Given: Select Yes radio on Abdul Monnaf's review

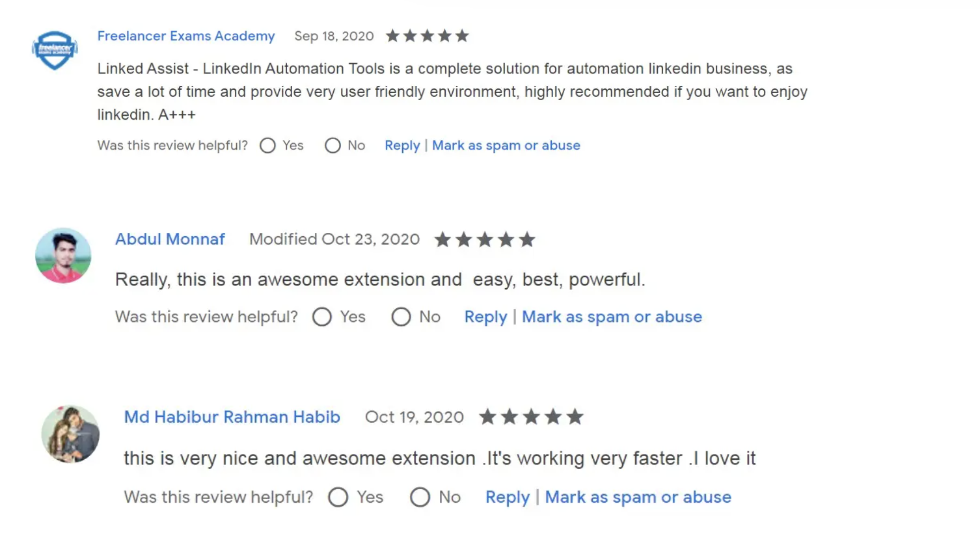Looking at the screenshot, I should pyautogui.click(x=322, y=317).
